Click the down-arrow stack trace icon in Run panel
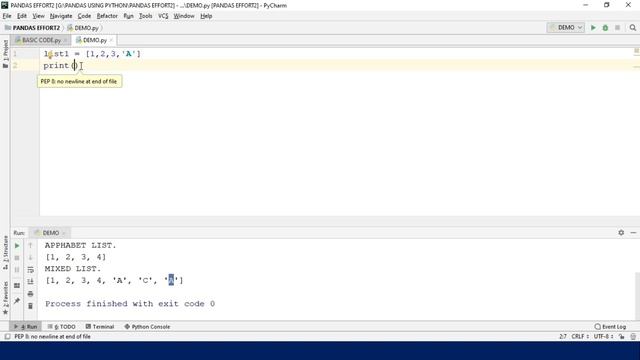 [x=30, y=258]
